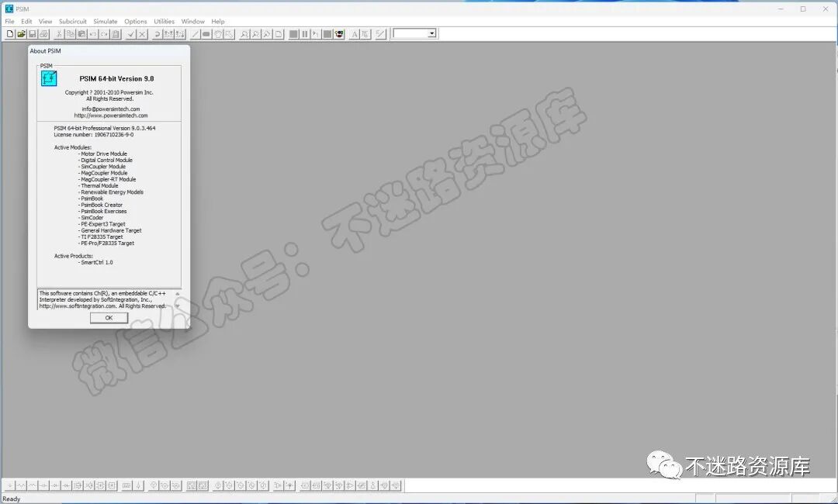Click 'PsimBook Creator' entry

102,205
